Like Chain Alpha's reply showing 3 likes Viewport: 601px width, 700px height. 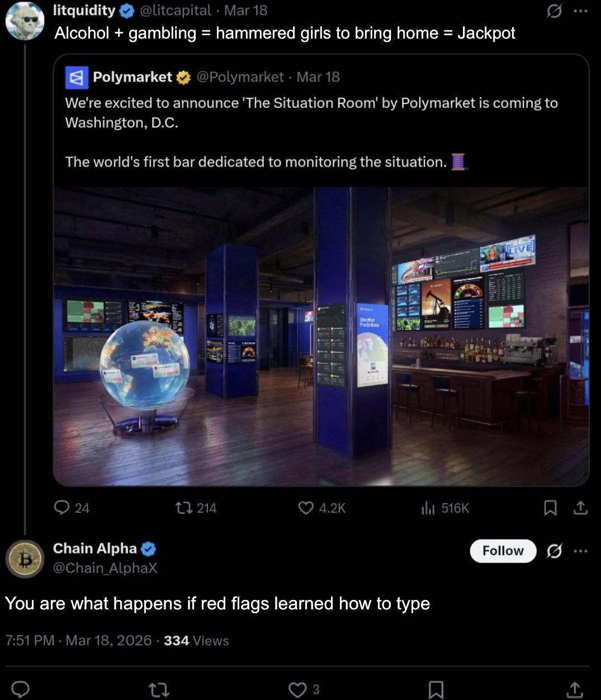[297, 689]
